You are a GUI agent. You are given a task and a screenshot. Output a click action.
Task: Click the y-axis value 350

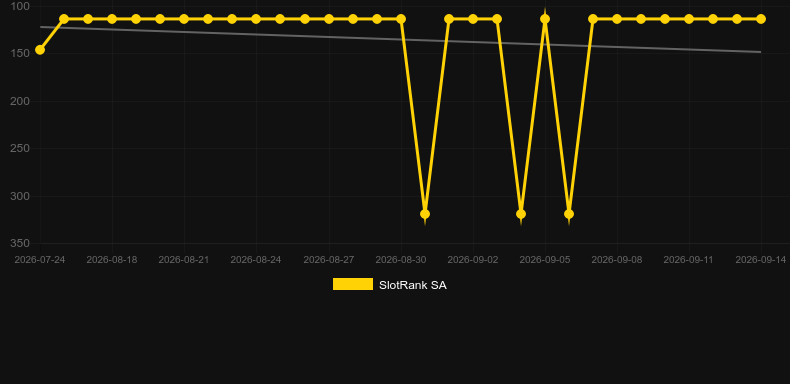(20, 243)
